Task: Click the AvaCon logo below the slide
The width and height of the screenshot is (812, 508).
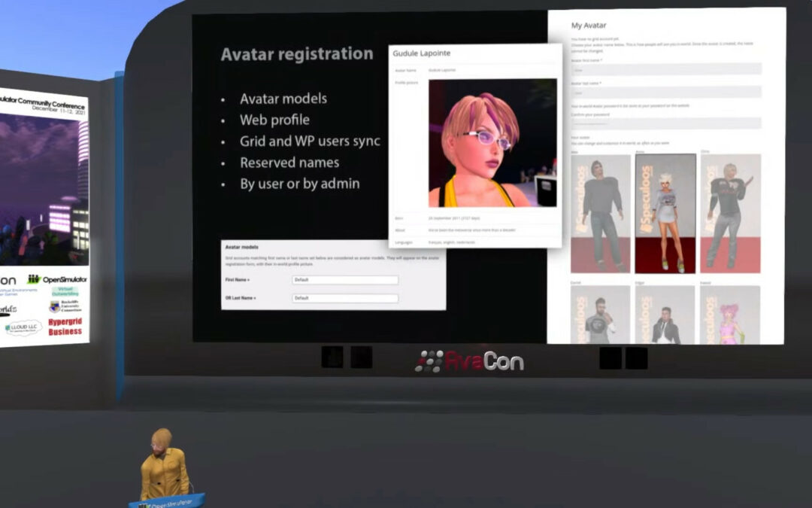Action: [469, 361]
